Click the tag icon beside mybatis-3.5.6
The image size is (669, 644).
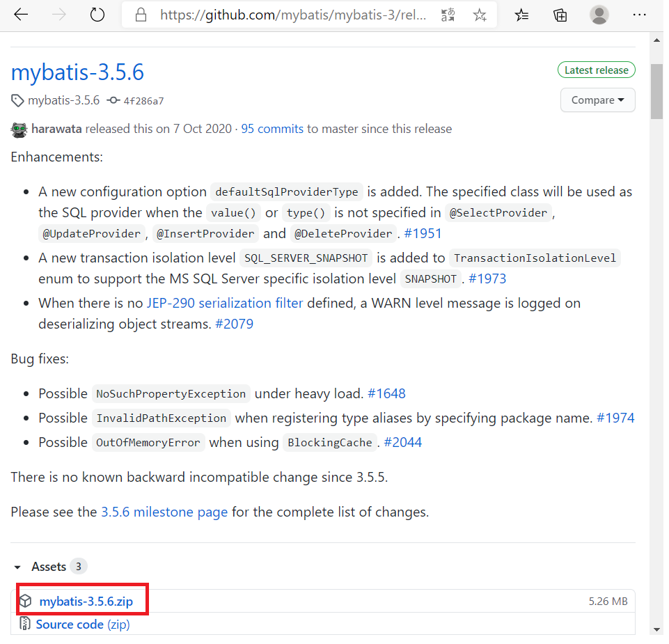(17, 101)
